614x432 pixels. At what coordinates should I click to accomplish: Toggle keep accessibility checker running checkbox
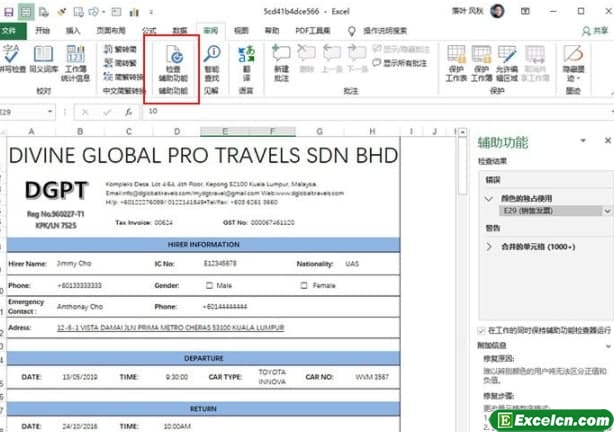(x=481, y=331)
